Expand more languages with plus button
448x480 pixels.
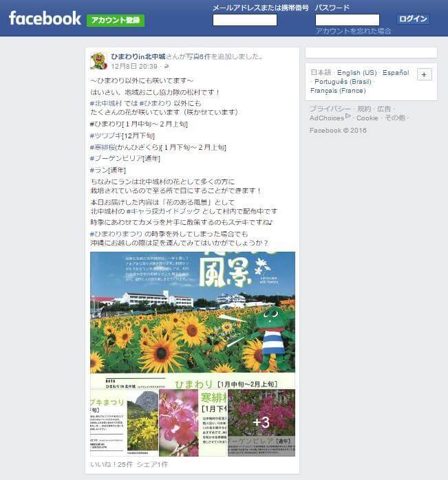[x=424, y=74]
